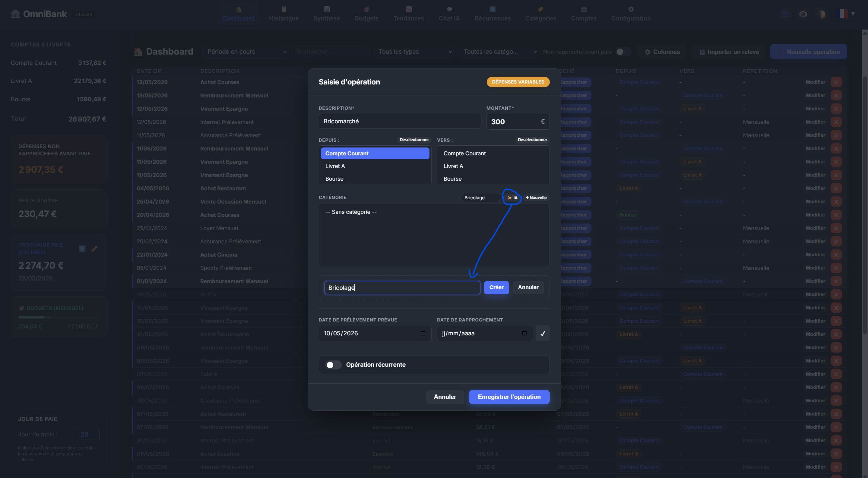Select Livret A in Vers list
Viewport: 868px width, 478px height.
coord(493,166)
